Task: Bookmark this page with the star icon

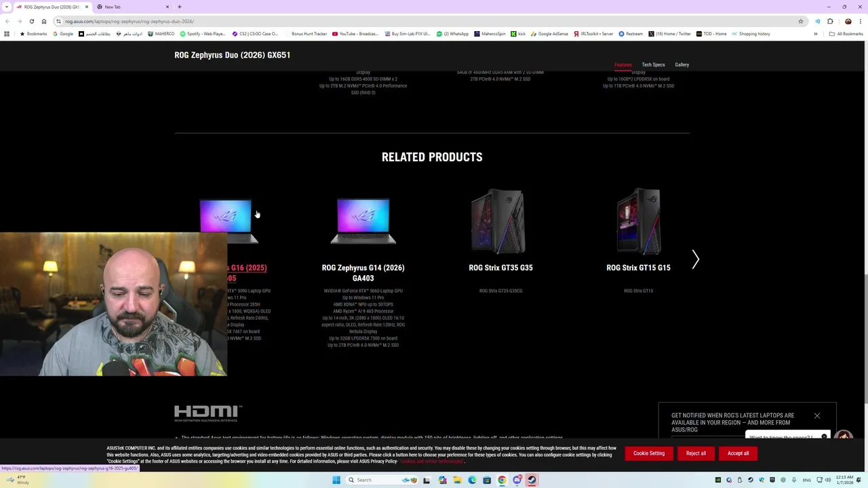Action: point(801,21)
